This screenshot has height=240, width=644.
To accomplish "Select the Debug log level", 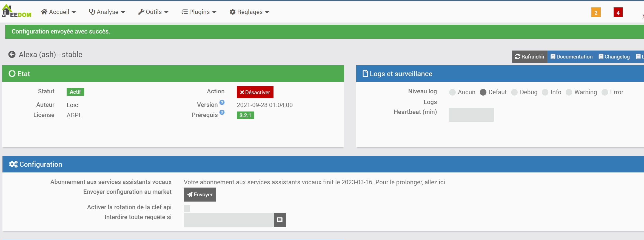I will pos(514,92).
